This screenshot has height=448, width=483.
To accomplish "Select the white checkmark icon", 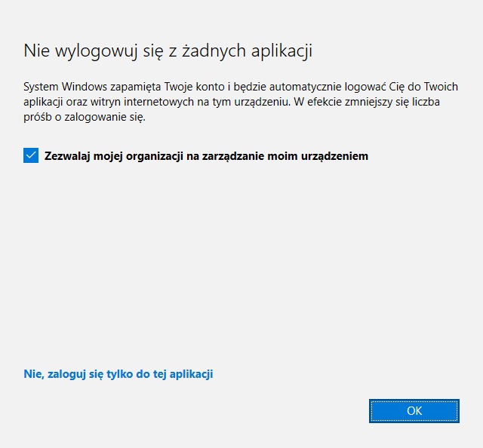I will 31,155.
